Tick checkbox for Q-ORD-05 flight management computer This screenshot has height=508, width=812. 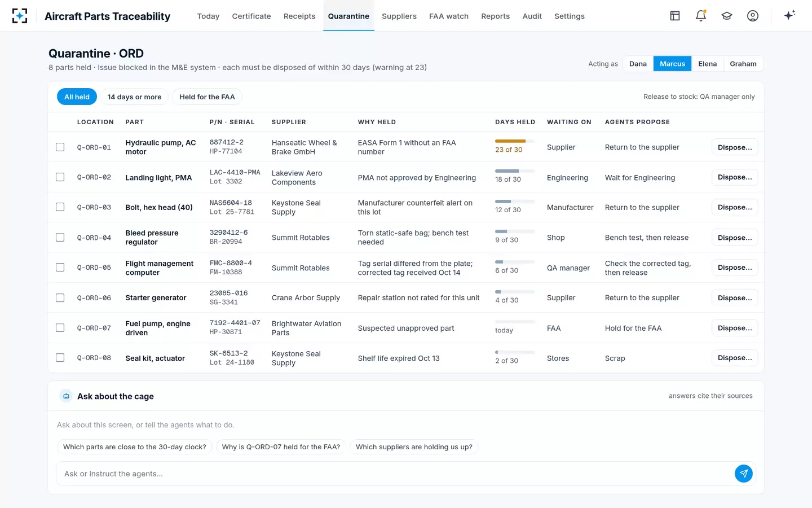60,268
